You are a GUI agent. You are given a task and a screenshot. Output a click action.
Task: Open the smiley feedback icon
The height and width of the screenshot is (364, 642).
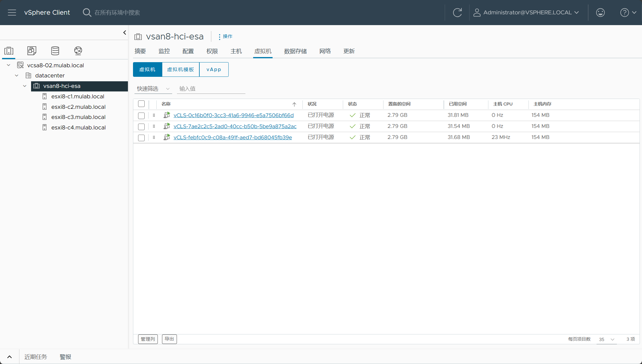[x=600, y=13]
